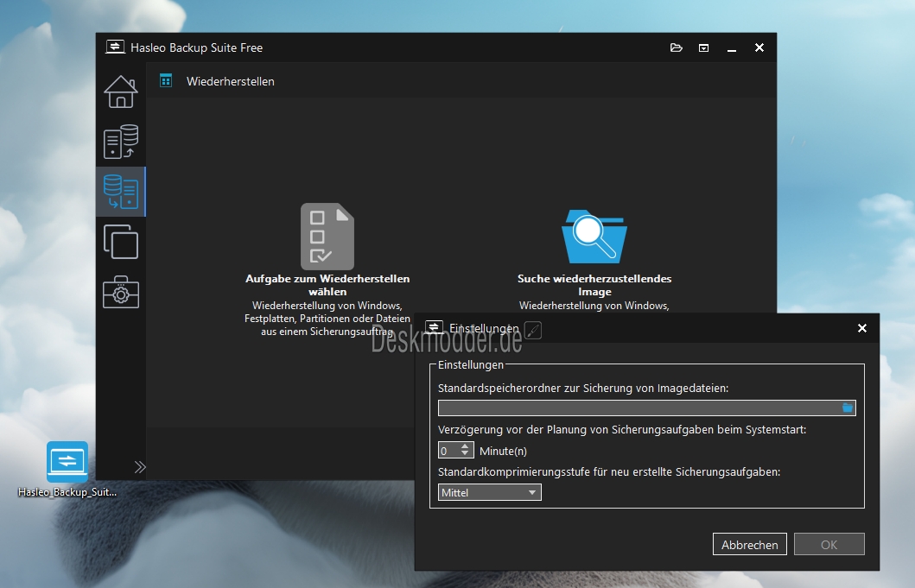
Task: Select the Restore section icon in sidebar
Action: tap(121, 192)
